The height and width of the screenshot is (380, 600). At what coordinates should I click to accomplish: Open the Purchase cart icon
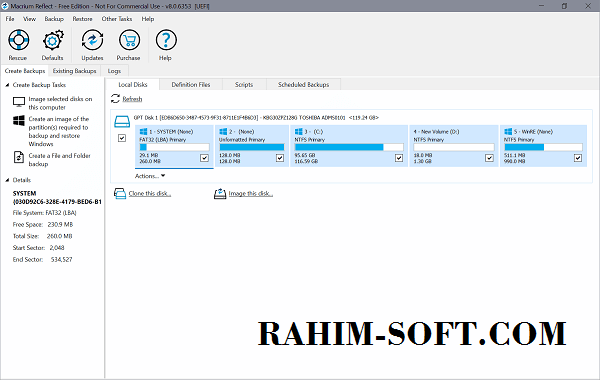click(x=129, y=40)
